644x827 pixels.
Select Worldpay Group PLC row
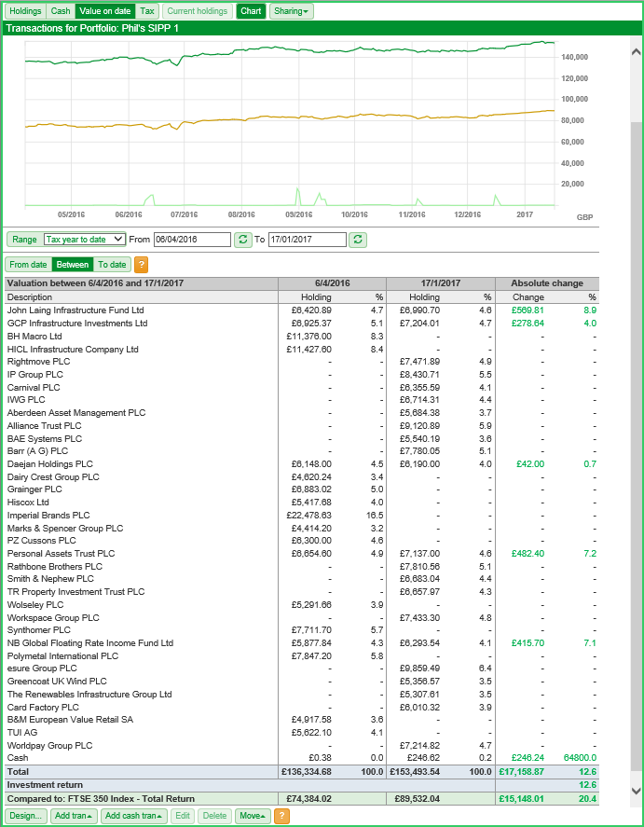302,745
